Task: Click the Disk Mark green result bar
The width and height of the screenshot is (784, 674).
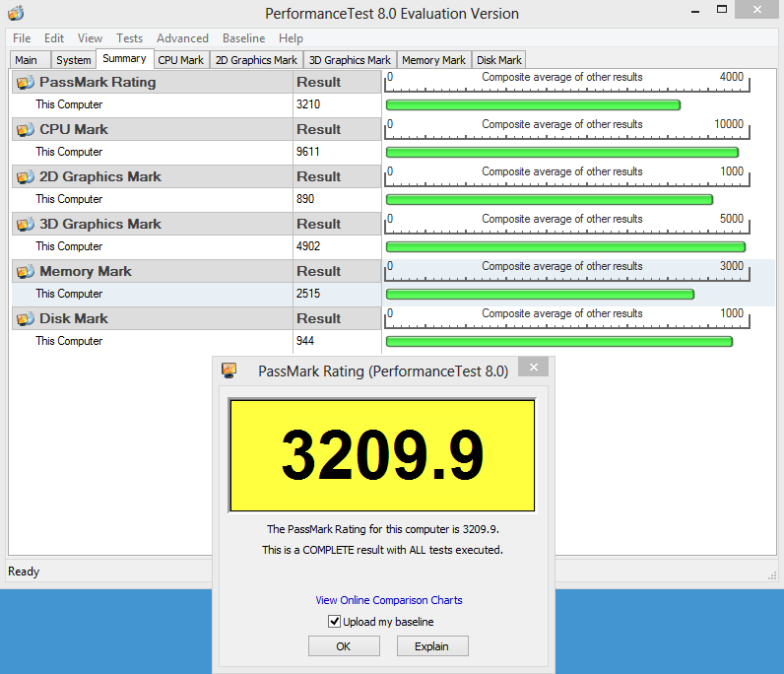Action: (x=559, y=341)
